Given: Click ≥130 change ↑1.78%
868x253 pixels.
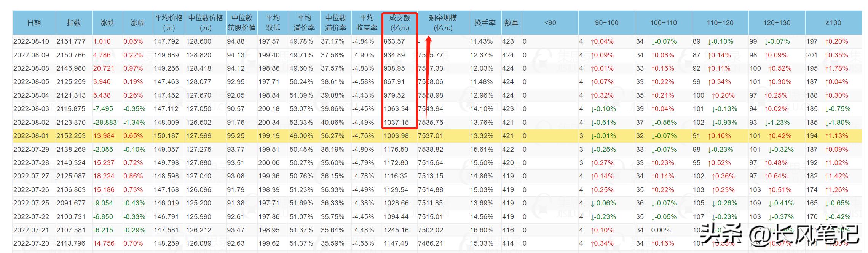Looking at the screenshot, I should pos(836,68).
